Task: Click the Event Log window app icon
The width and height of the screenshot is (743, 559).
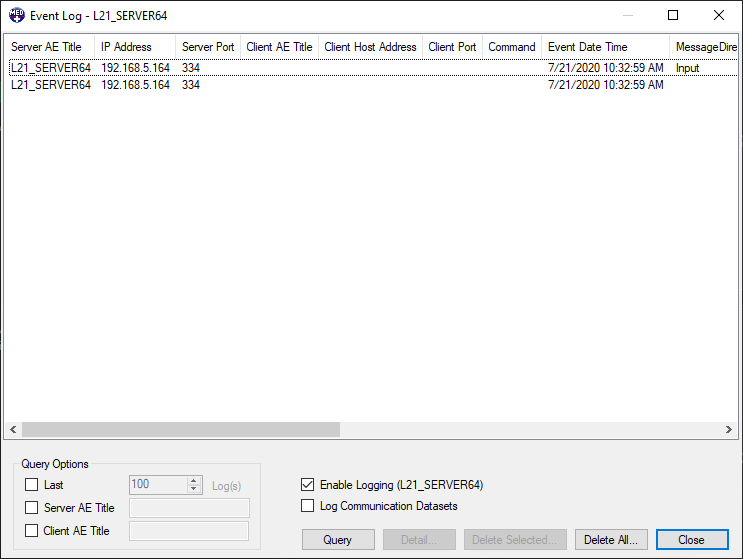Action: (x=17, y=16)
